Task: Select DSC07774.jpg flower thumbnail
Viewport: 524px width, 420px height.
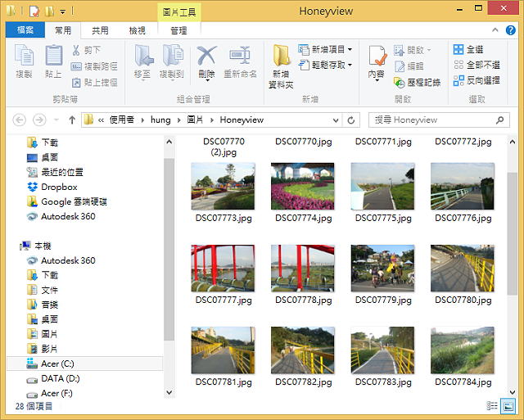Action: [x=303, y=186]
